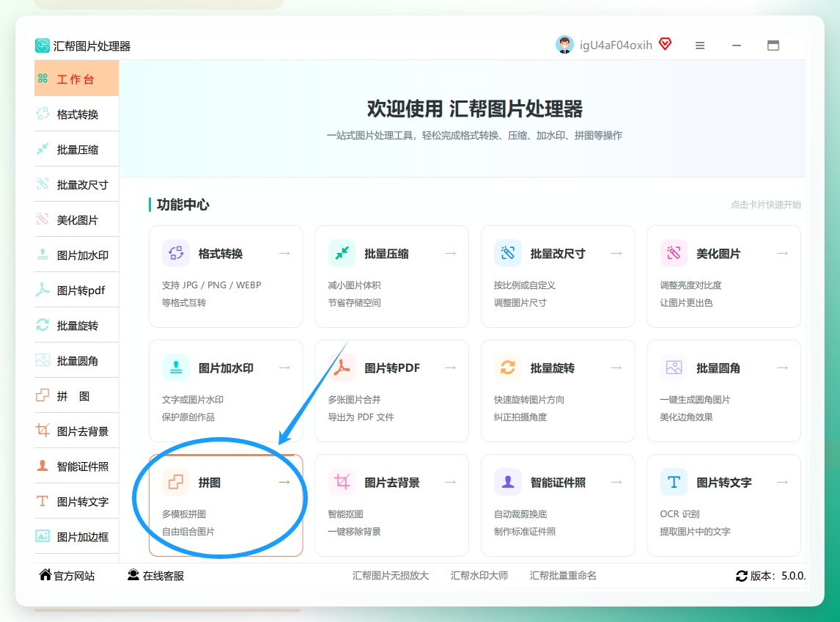Click the 批量改尺寸 card icon
This screenshot has width=840, height=622.
pos(508,253)
